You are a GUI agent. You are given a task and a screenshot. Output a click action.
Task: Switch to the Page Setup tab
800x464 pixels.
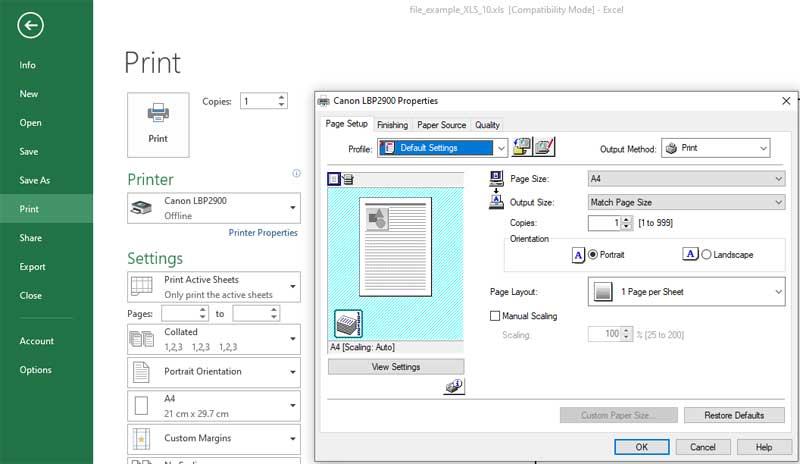[x=346, y=124]
